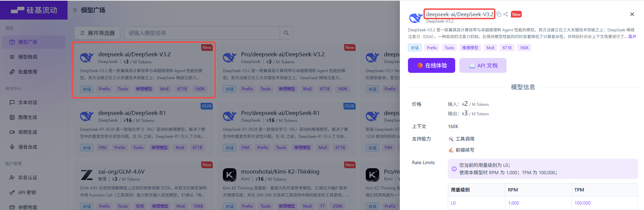The image size is (644, 210).
Task: Click the DeepSeek whale icon on deepseek-ai/DeepSeek-R1 card
Action: tap(86, 116)
